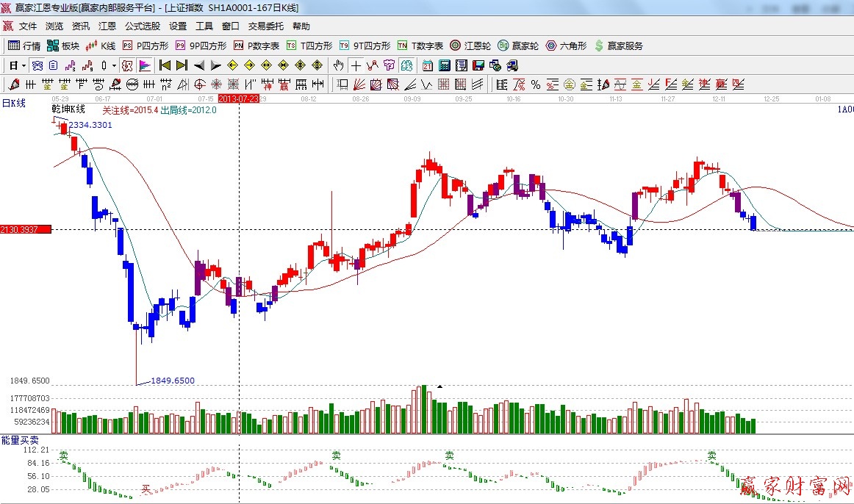Open the 公式选股 menu

(142, 26)
